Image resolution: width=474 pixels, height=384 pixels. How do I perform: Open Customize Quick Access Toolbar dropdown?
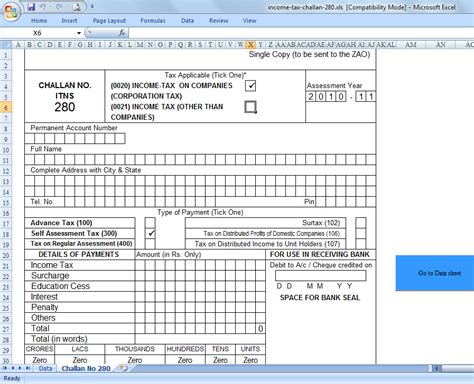[x=92, y=7]
